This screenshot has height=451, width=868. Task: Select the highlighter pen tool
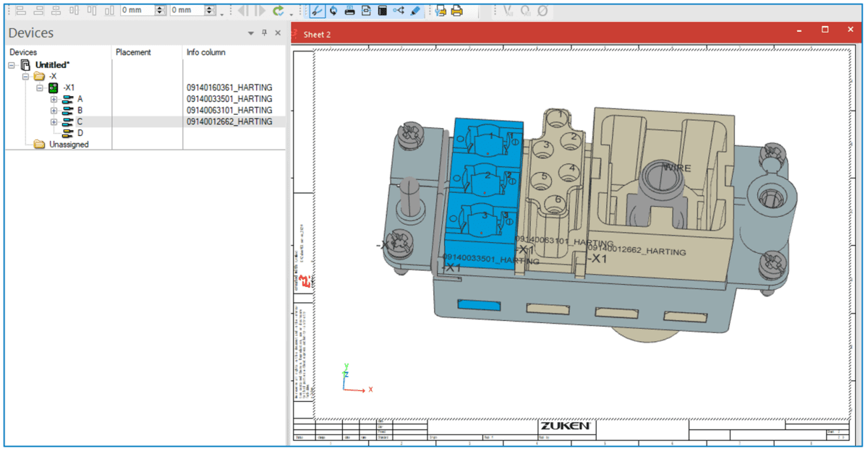[414, 10]
